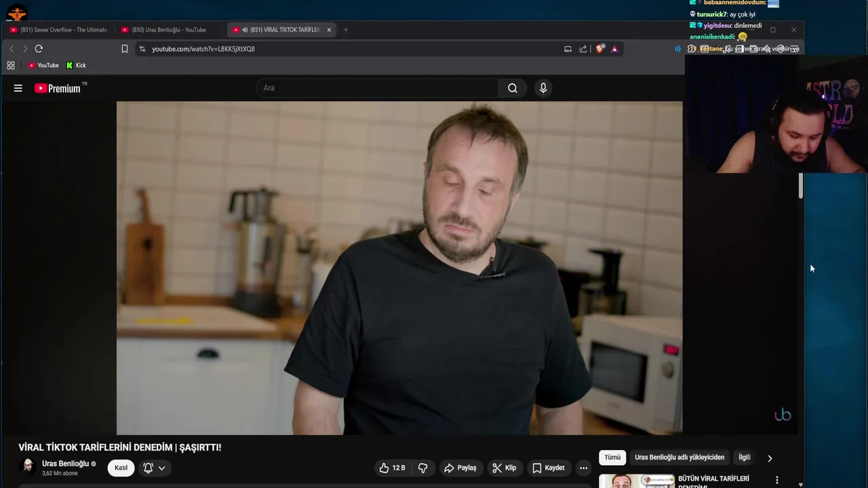
Task: Open the apps grid in bookmarks bar
Action: tap(11, 66)
